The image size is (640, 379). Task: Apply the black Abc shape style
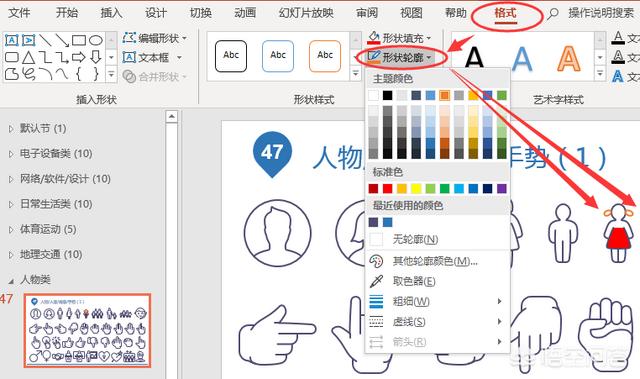click(x=231, y=56)
